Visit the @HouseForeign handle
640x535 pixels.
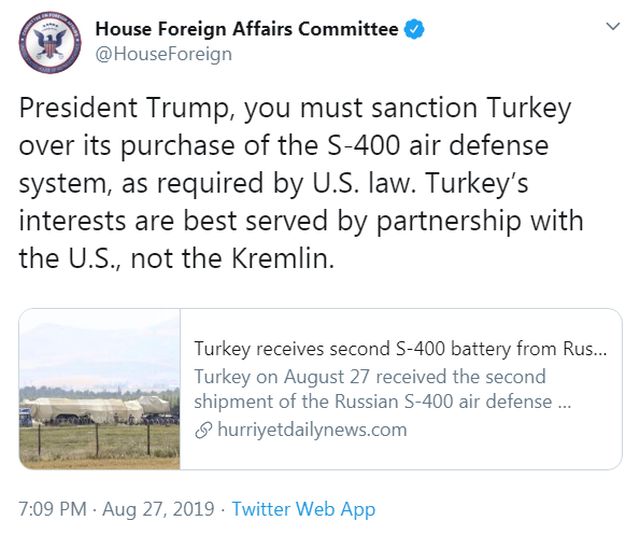[163, 54]
